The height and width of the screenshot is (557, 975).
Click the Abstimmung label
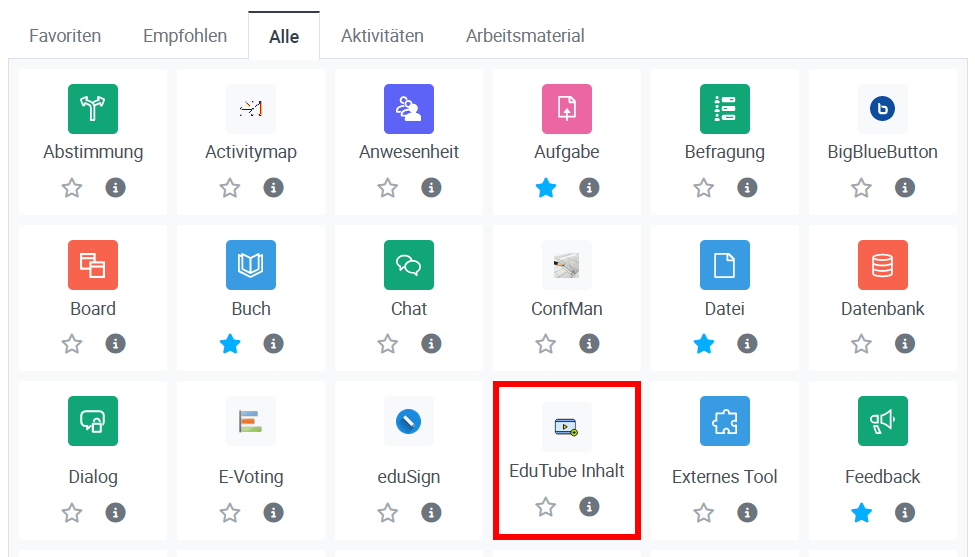93,152
